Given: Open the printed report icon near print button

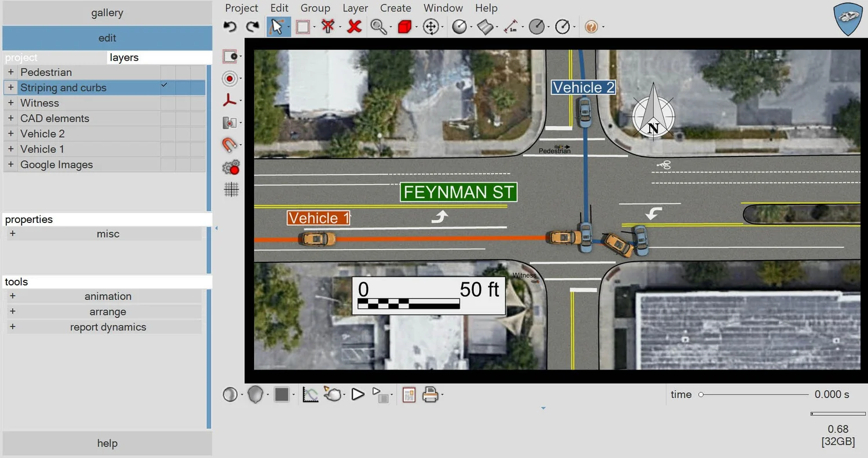Looking at the screenshot, I should 409,394.
